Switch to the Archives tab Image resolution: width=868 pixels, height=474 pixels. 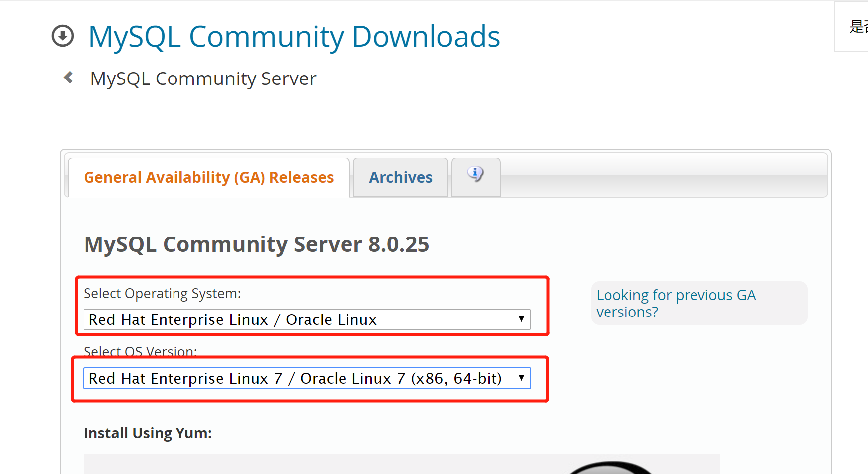click(x=401, y=177)
